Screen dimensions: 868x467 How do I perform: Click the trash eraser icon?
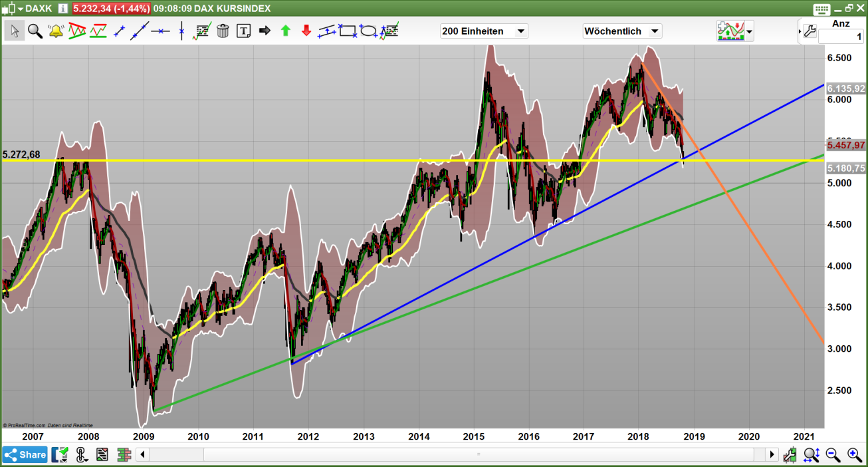[x=223, y=31]
